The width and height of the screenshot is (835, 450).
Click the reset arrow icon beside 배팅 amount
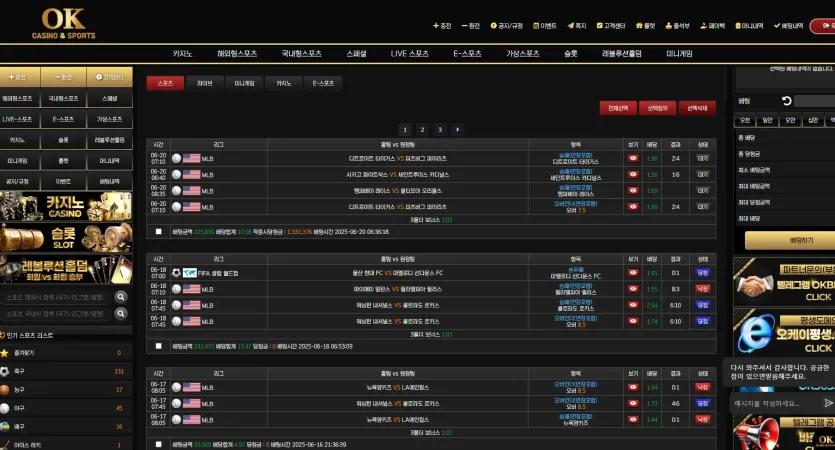787,101
